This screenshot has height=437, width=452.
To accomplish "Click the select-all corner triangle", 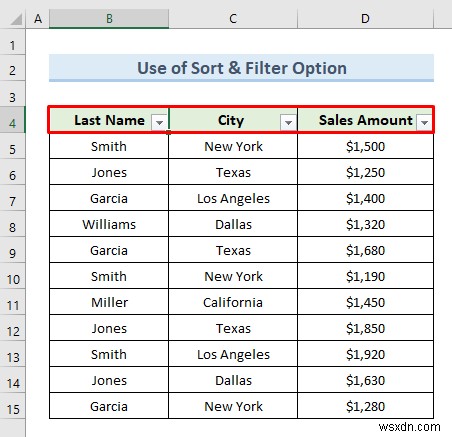I will point(15,19).
